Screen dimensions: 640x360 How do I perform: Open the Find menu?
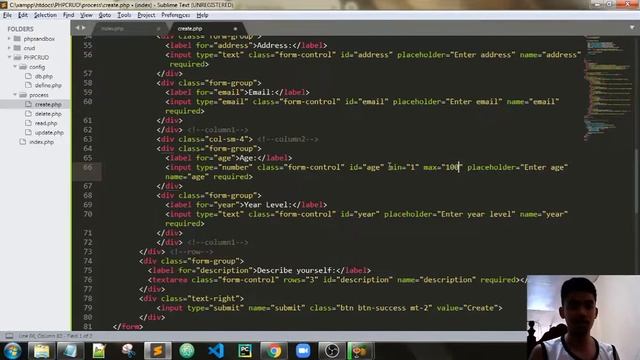point(68,15)
